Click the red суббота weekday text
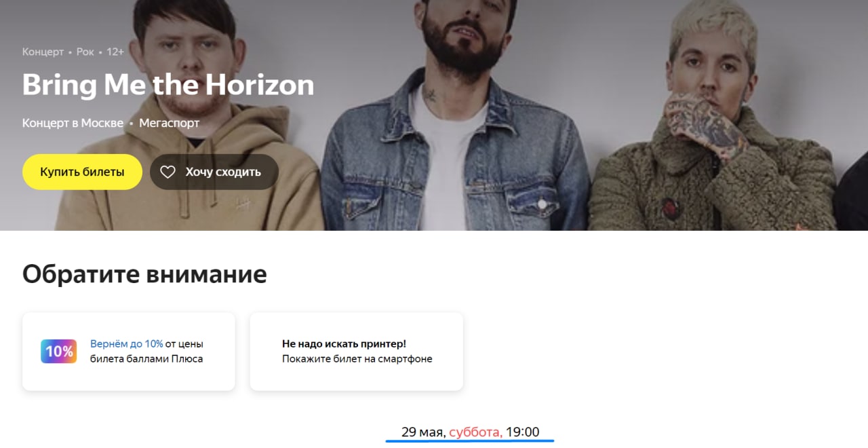The height and width of the screenshot is (448, 868). [475, 432]
